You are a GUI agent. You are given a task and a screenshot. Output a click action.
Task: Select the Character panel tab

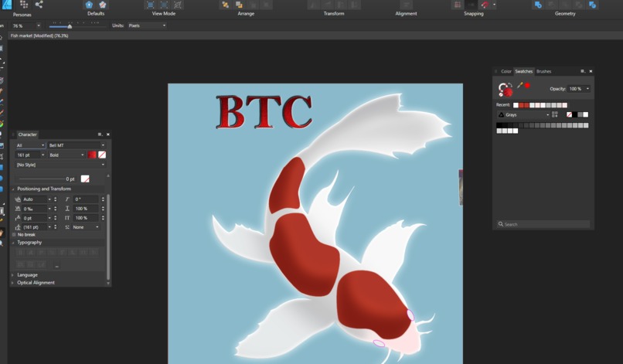(x=27, y=134)
